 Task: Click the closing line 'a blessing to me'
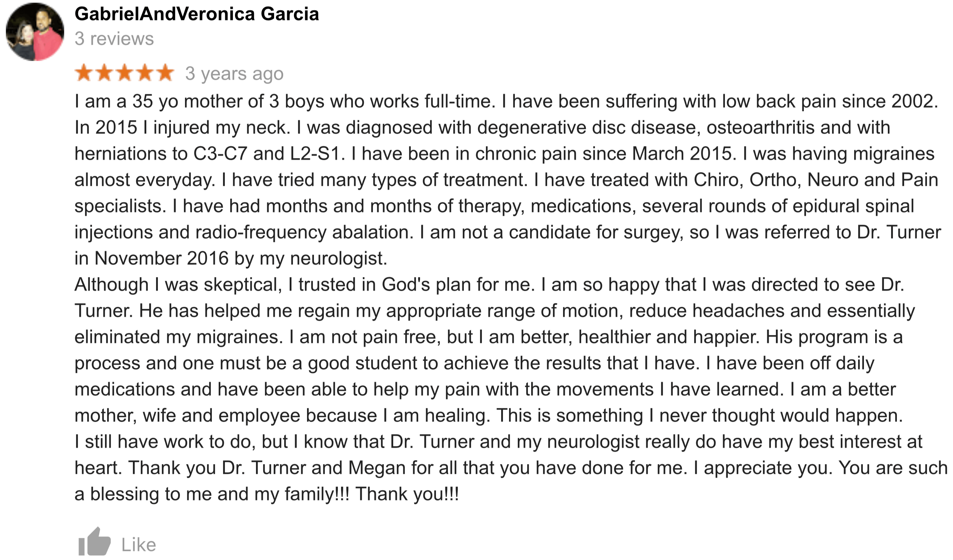click(x=266, y=494)
